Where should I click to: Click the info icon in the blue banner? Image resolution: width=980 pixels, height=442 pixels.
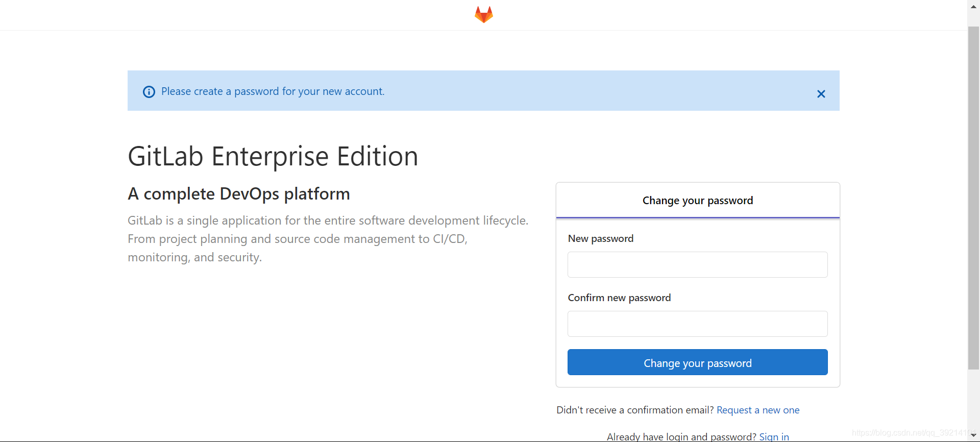click(x=149, y=92)
